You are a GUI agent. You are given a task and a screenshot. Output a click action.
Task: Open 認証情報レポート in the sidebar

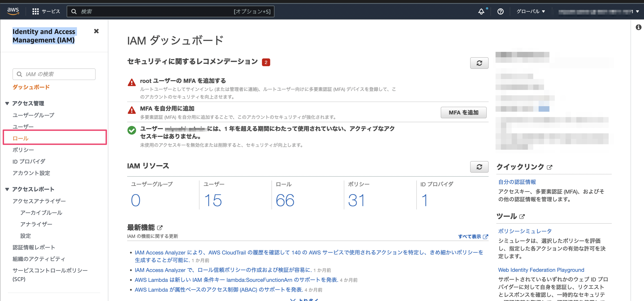pyautogui.click(x=34, y=248)
